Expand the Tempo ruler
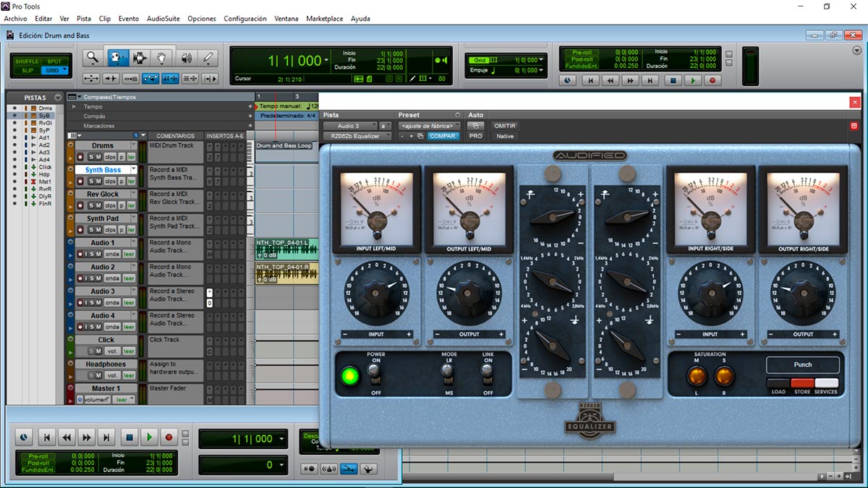 pos(73,106)
